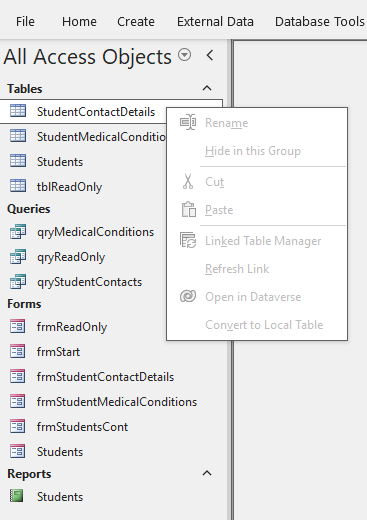367x520 pixels.
Task: Click the frmStudentMedicalConditions form icon
Action: [18, 402]
